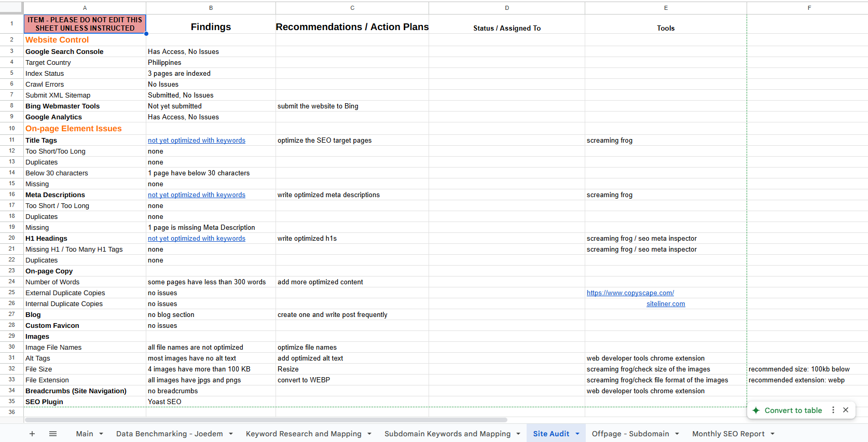Viewport: 868px width, 442px height.
Task: Click the Title Tags findings keyword link
Action: click(x=197, y=141)
